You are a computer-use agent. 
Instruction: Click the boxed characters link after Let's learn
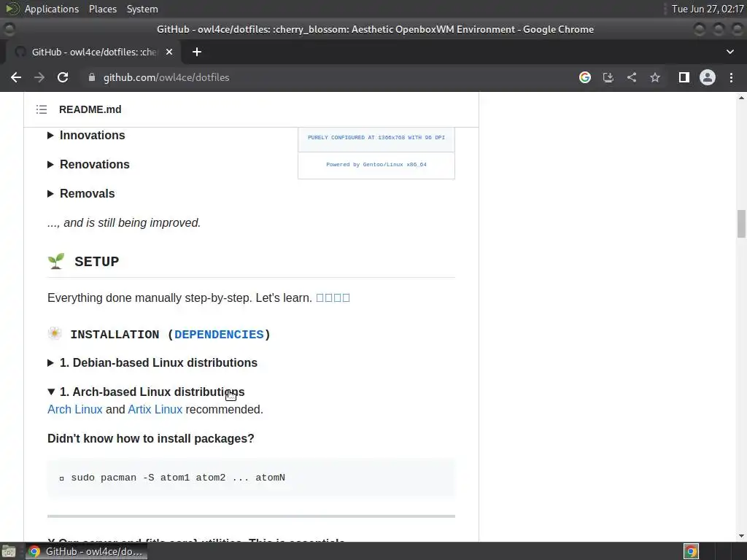[x=333, y=298]
